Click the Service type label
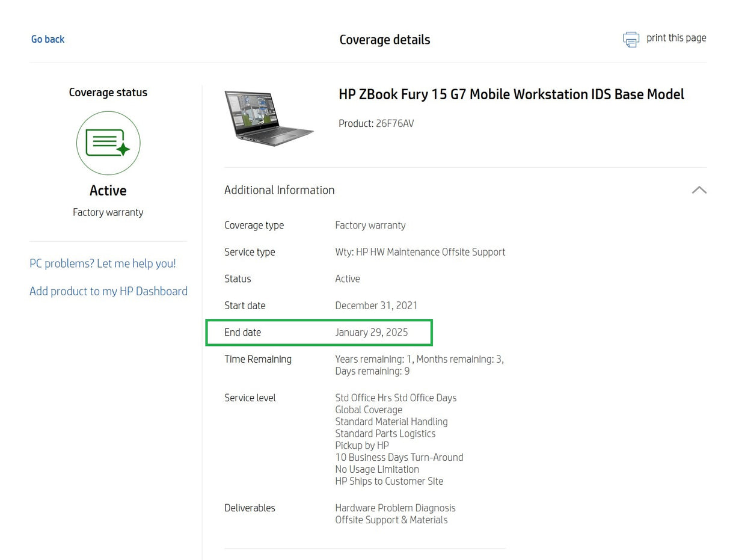Viewport: 730px width, 560px height. point(250,252)
